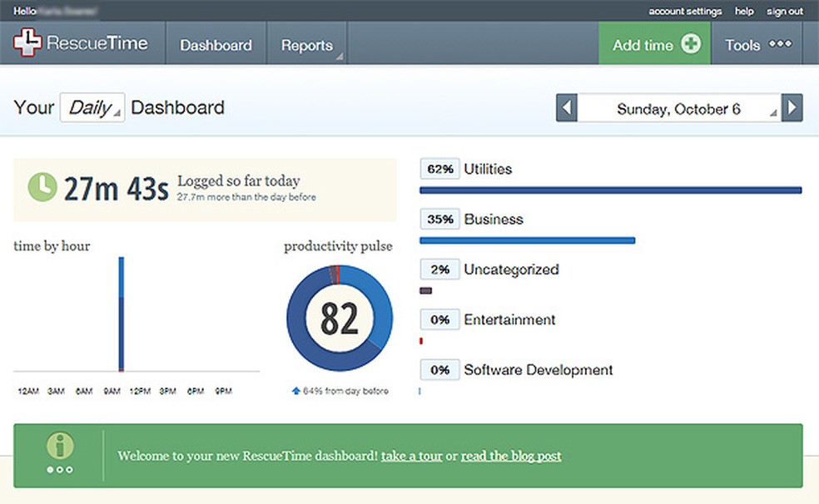Open the read the blog post link
819x504 pixels.
tap(511, 456)
